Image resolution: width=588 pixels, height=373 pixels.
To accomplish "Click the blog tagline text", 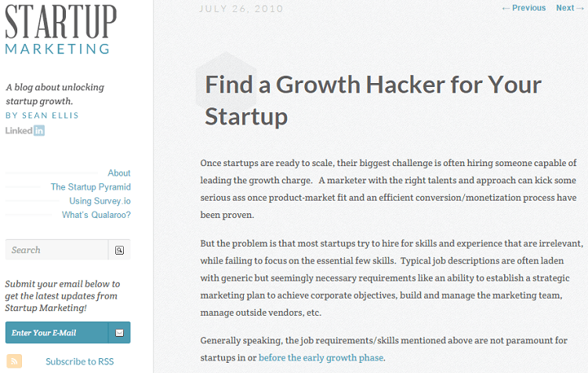I will click(x=55, y=94).
